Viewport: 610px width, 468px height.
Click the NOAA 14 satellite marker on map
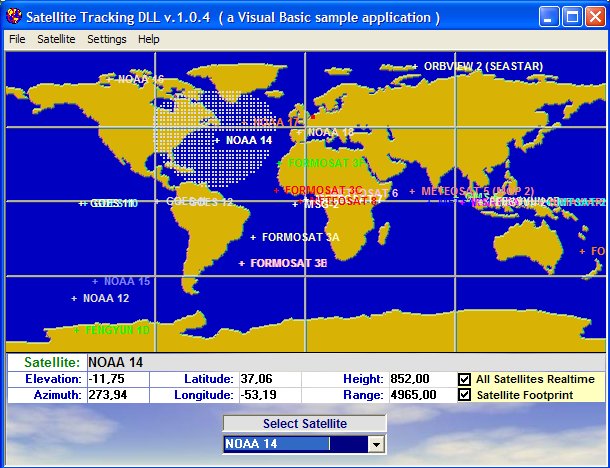217,140
